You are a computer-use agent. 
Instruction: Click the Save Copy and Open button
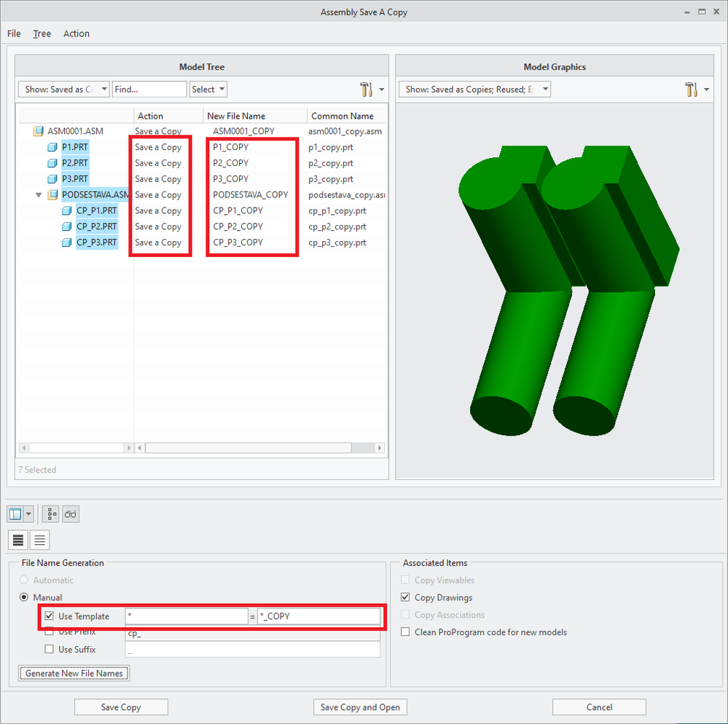tap(360, 707)
